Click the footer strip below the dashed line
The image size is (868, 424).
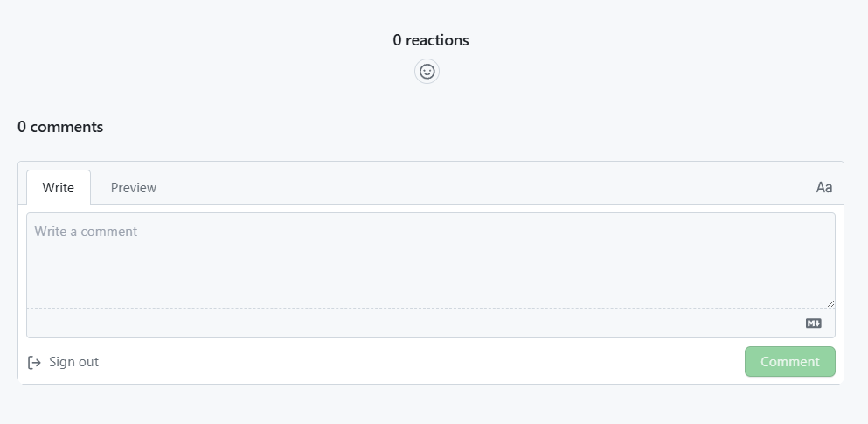tap(411, 323)
